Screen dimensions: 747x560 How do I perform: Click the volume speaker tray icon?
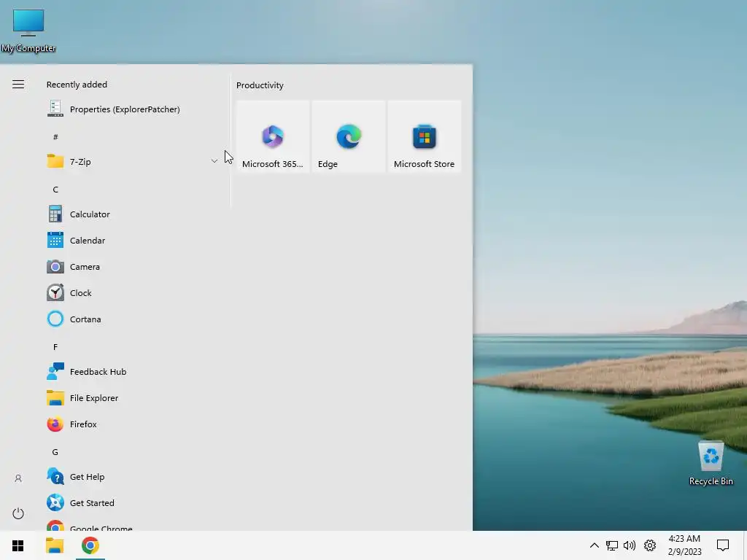(x=630, y=545)
